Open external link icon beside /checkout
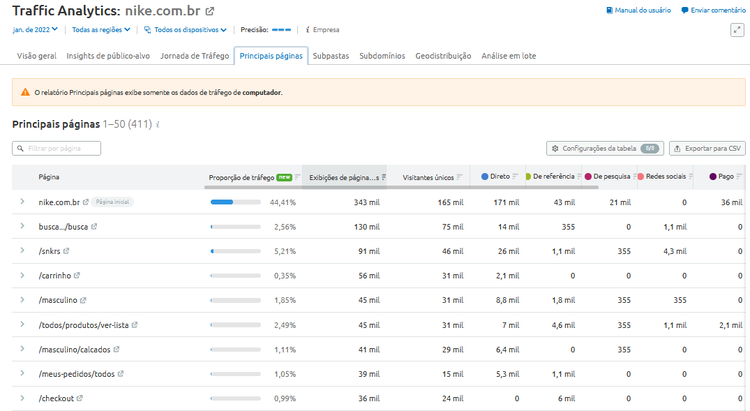750x411 pixels. [x=79, y=398]
